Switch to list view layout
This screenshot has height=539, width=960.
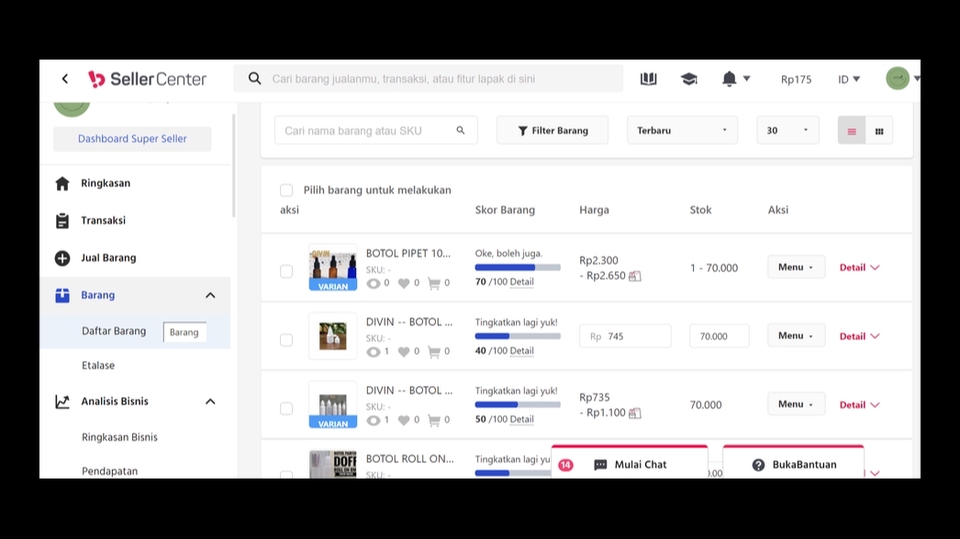852,130
